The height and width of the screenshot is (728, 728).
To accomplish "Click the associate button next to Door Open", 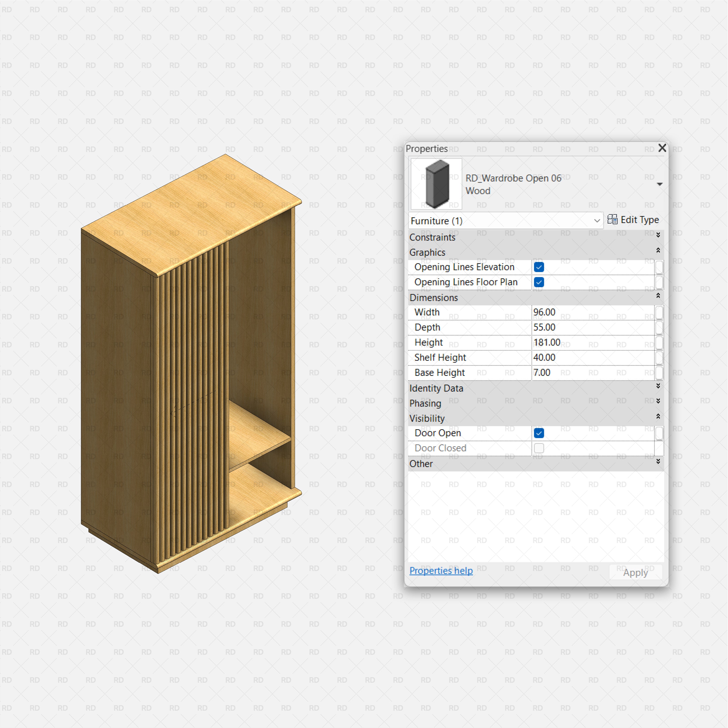I will [659, 433].
